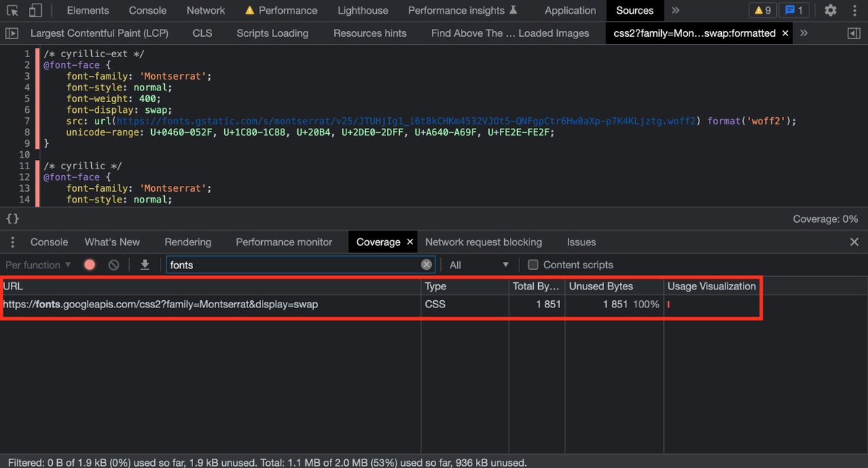The height and width of the screenshot is (468, 868).
Task: Click line number 7 in code gutter
Action: (x=27, y=121)
